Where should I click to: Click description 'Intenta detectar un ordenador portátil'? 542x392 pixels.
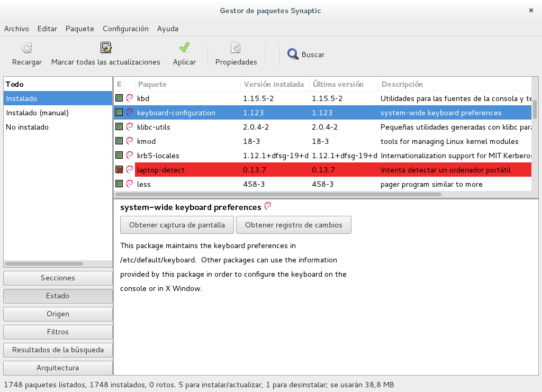pyautogui.click(x=446, y=170)
